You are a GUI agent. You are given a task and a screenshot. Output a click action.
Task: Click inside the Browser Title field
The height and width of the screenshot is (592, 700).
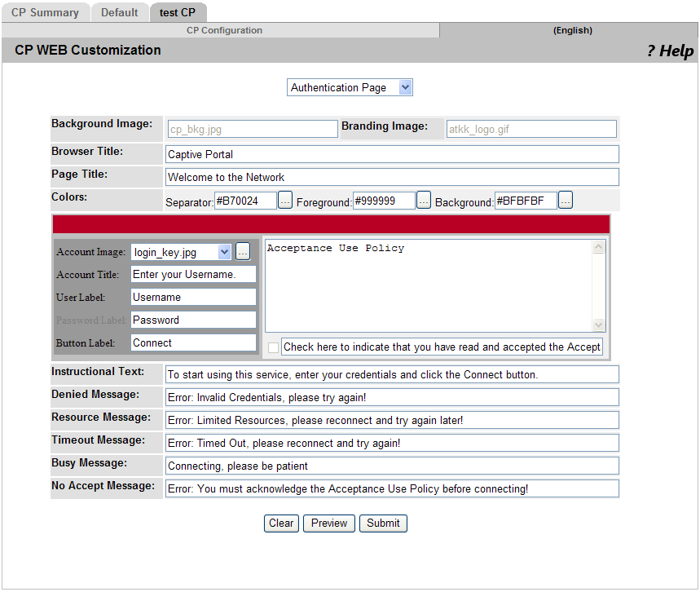[391, 154]
